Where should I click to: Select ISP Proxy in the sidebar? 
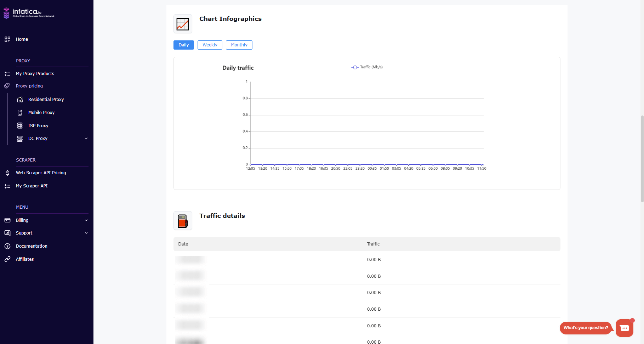coord(38,126)
